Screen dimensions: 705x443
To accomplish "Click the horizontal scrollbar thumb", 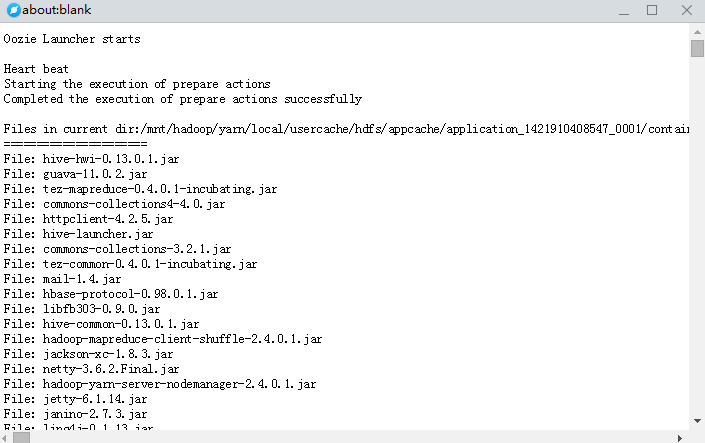I will point(21,438).
